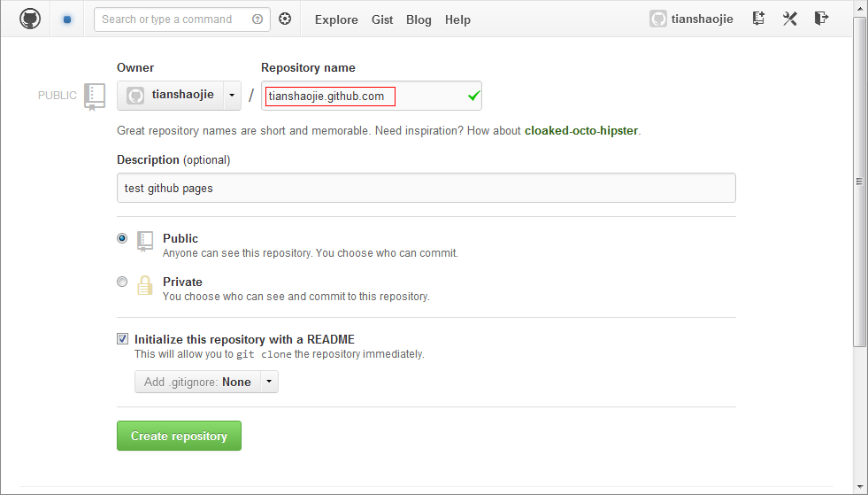Toggle Initialize this repository with a README
The height and width of the screenshot is (495, 868).
pyautogui.click(x=122, y=339)
